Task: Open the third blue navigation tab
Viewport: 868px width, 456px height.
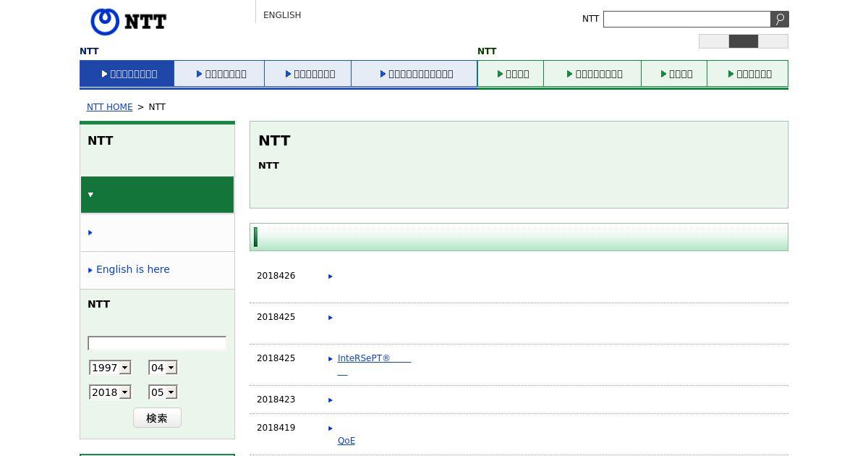Action: pos(308,74)
